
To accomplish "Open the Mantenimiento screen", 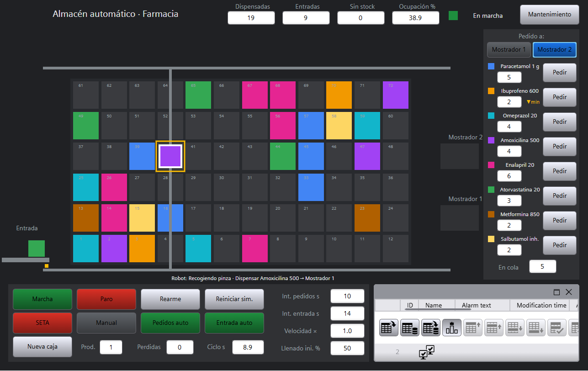I will click(550, 15).
